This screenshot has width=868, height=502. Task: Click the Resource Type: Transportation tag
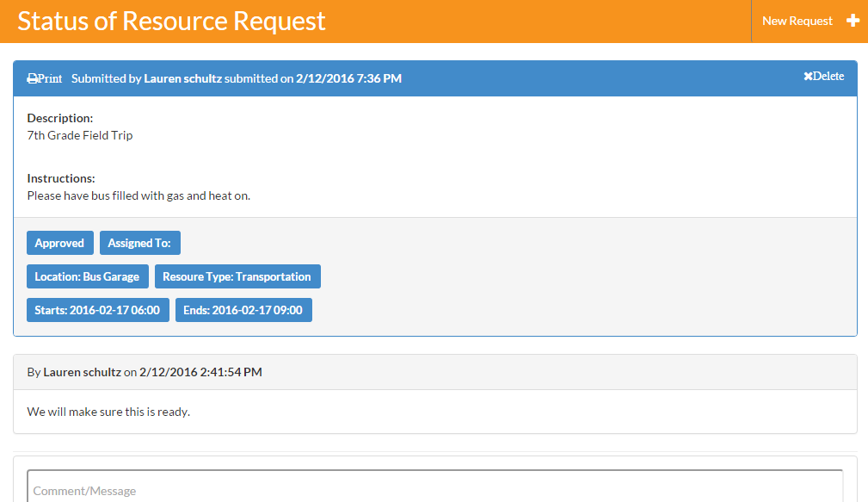click(237, 276)
